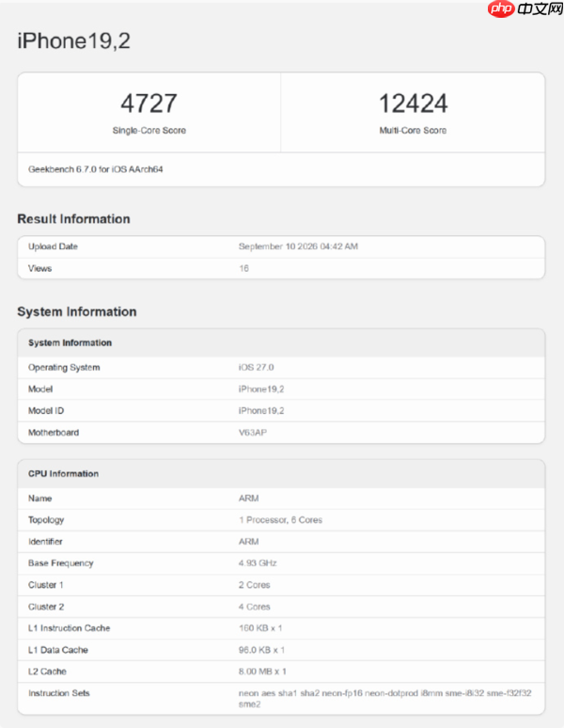Click the large System Information section heading

(77, 311)
